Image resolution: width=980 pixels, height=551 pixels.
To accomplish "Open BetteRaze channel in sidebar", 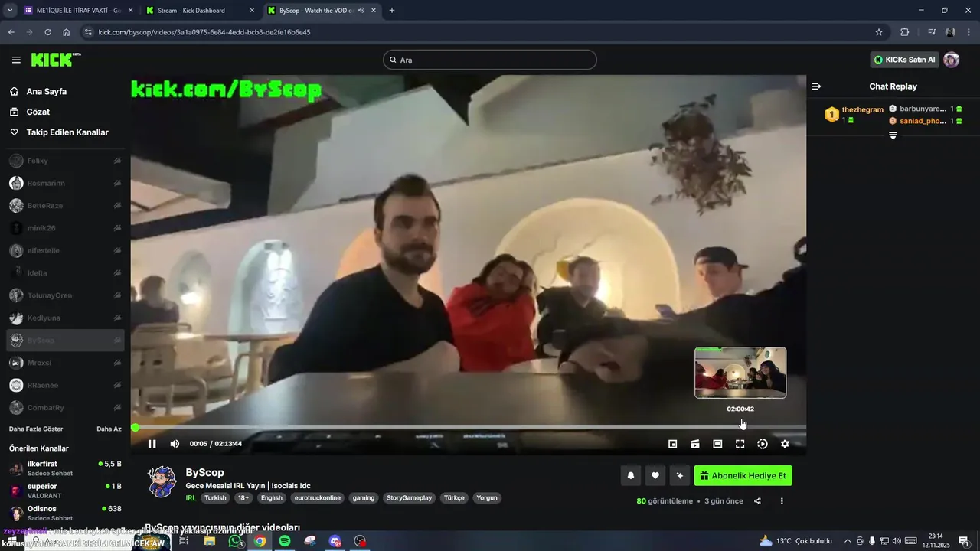I will (65, 205).
